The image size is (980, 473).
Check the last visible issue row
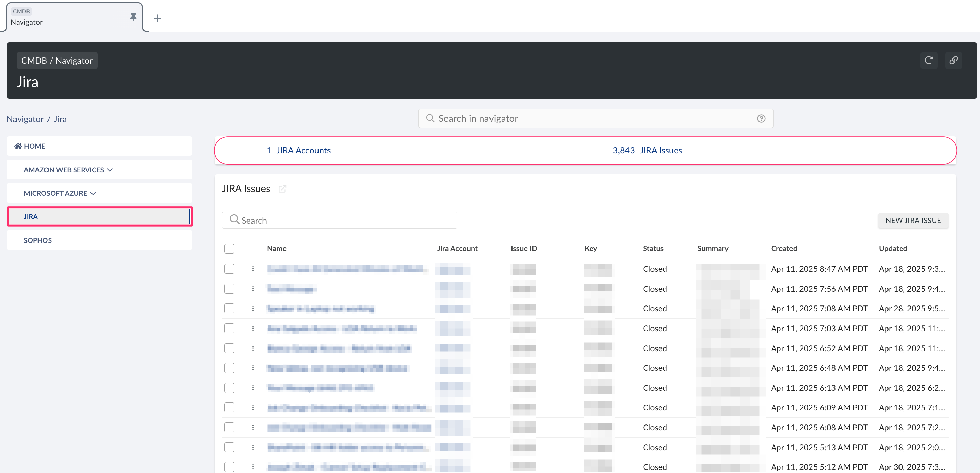point(229,466)
